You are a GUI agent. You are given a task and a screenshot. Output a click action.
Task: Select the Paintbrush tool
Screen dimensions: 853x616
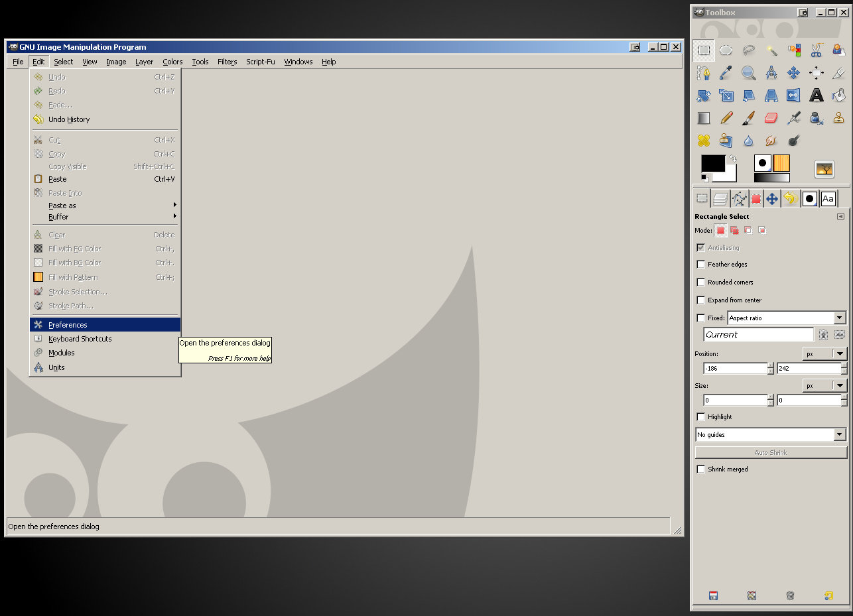749,118
